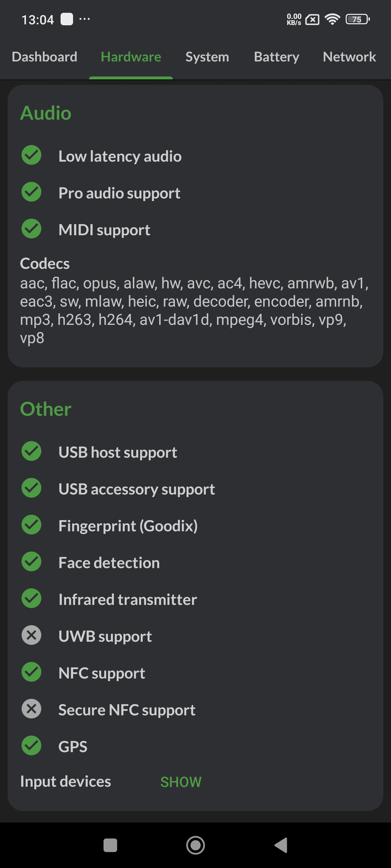The height and width of the screenshot is (868, 391).
Task: Tap the Codecs list text
Action: tap(194, 310)
